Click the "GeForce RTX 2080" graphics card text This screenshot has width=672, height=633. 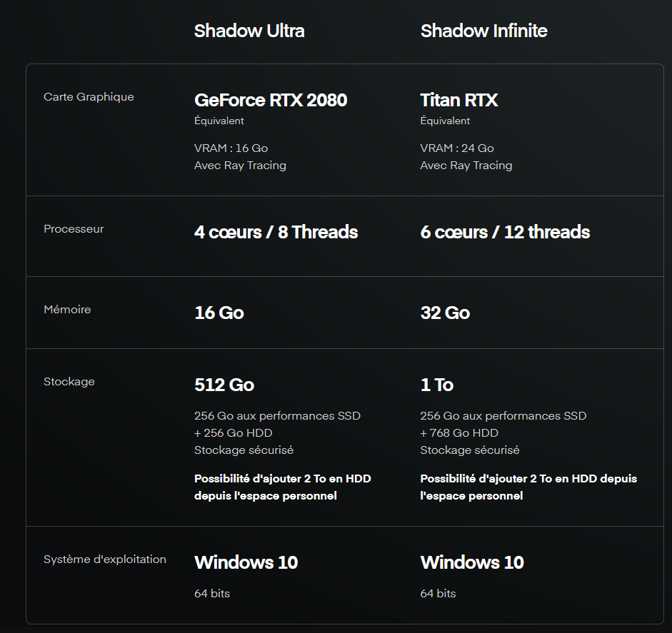tap(271, 100)
